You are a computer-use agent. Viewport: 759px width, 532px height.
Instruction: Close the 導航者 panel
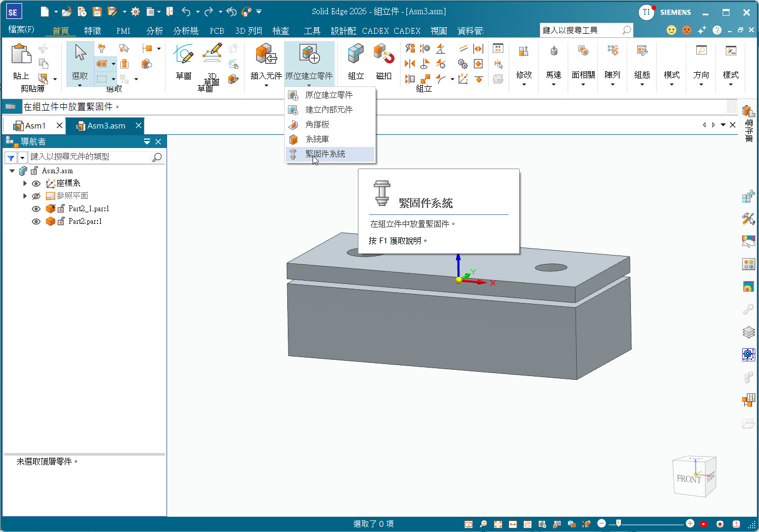coord(158,142)
